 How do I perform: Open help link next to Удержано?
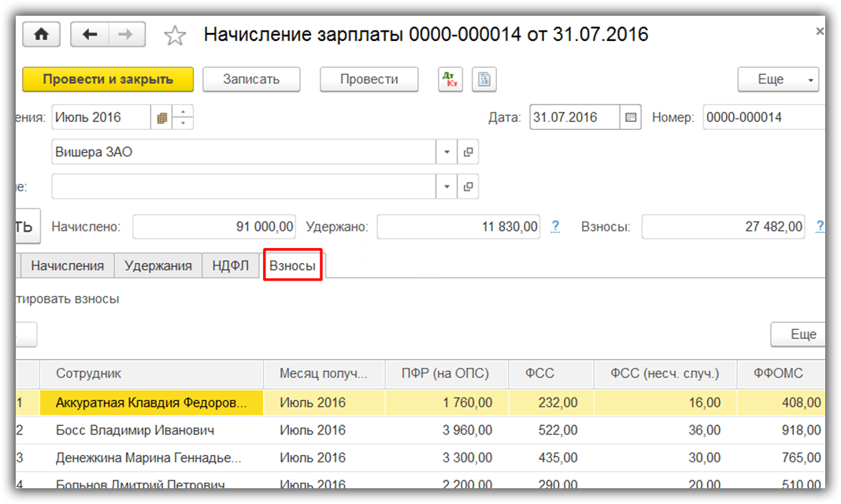(x=555, y=227)
